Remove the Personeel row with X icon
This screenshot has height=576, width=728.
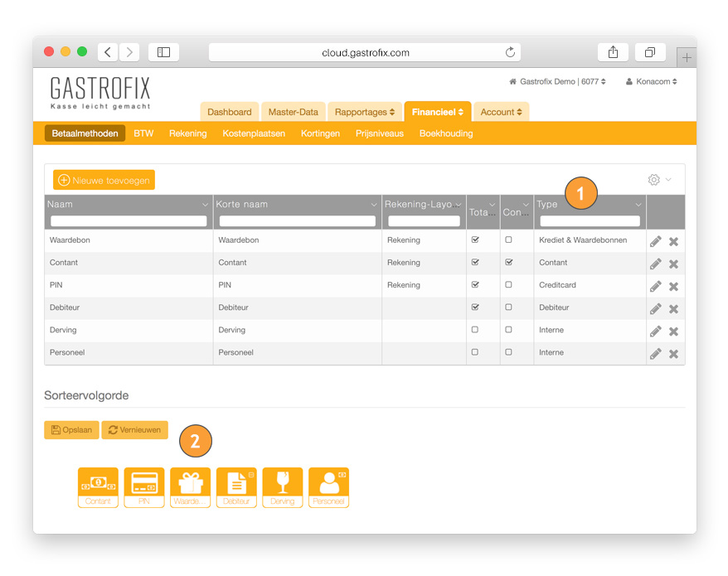[673, 354]
